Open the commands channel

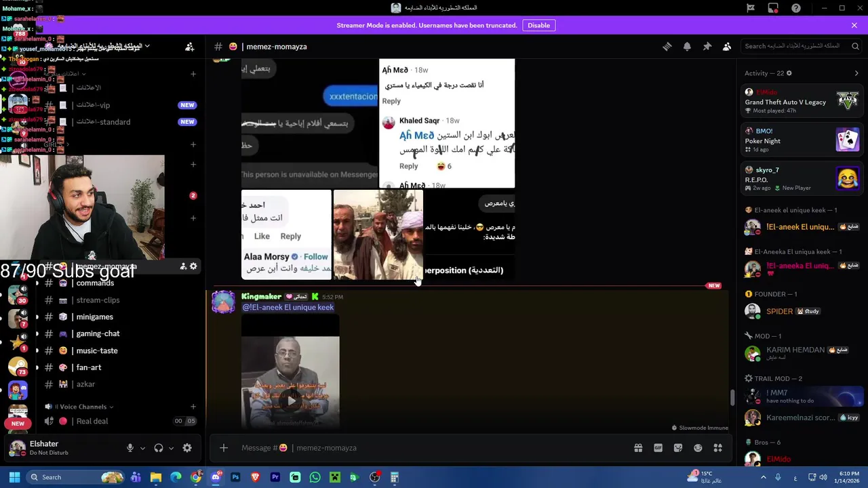point(95,283)
